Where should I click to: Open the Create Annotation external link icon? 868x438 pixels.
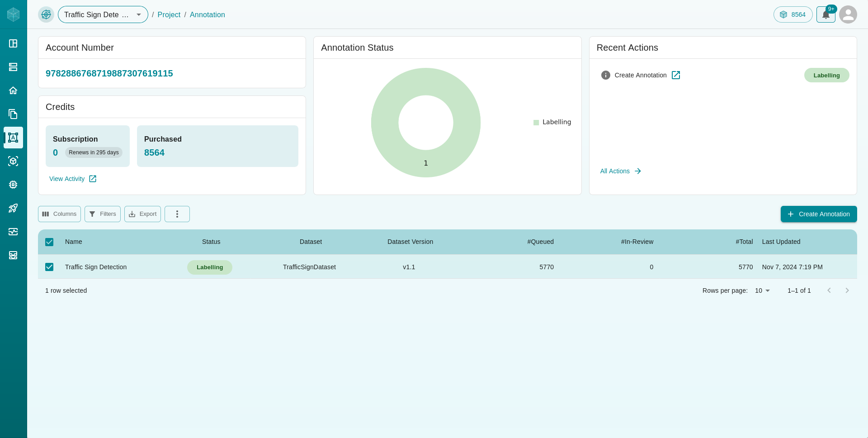click(676, 75)
